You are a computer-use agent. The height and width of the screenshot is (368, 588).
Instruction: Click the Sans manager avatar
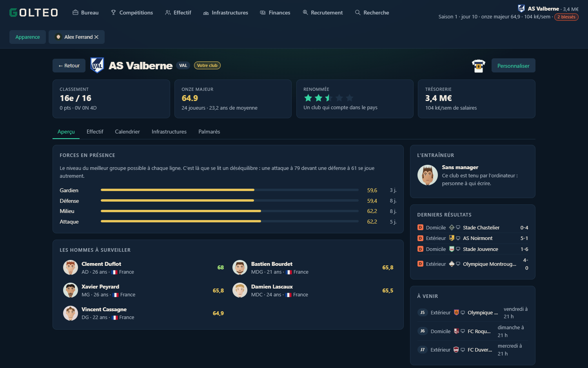point(428,175)
